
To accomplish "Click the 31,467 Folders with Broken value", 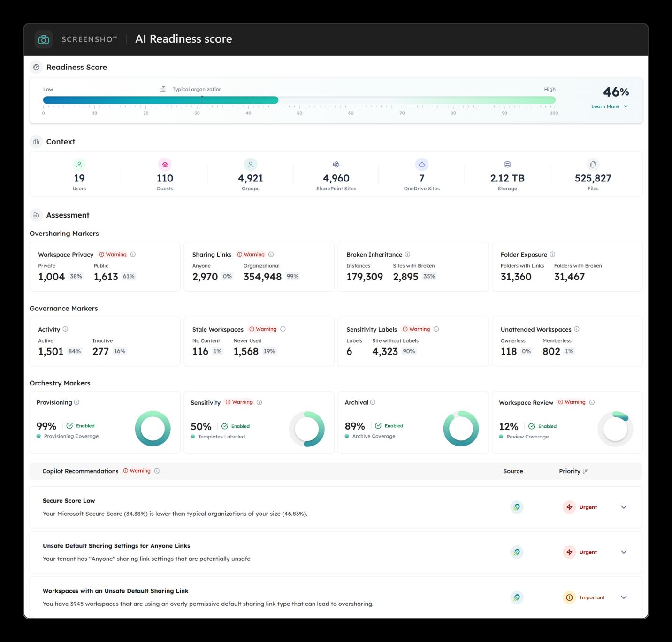I will coord(569,277).
